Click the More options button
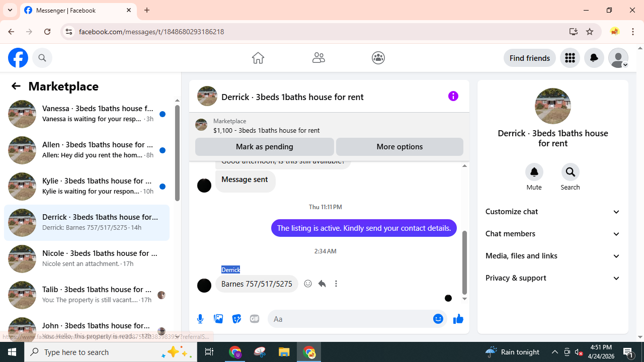This screenshot has width=644, height=362. [399, 147]
